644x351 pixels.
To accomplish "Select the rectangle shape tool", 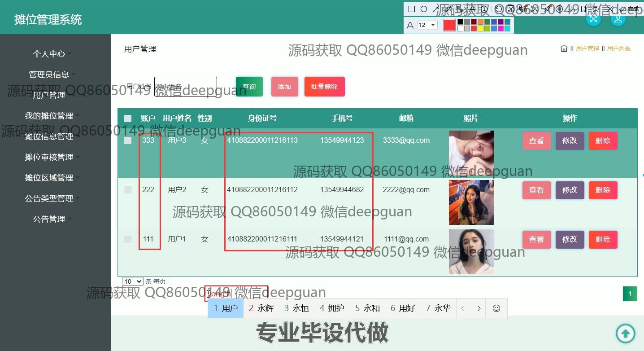I will coord(412,9).
